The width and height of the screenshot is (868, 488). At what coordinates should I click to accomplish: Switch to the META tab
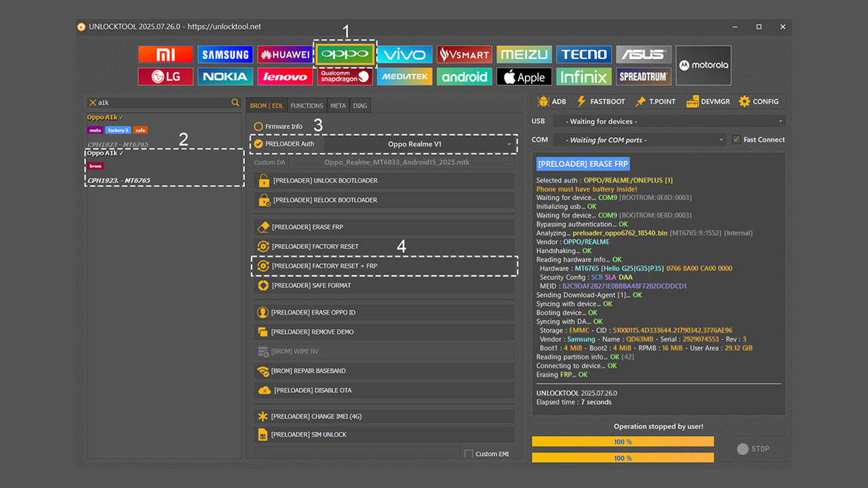(x=338, y=106)
